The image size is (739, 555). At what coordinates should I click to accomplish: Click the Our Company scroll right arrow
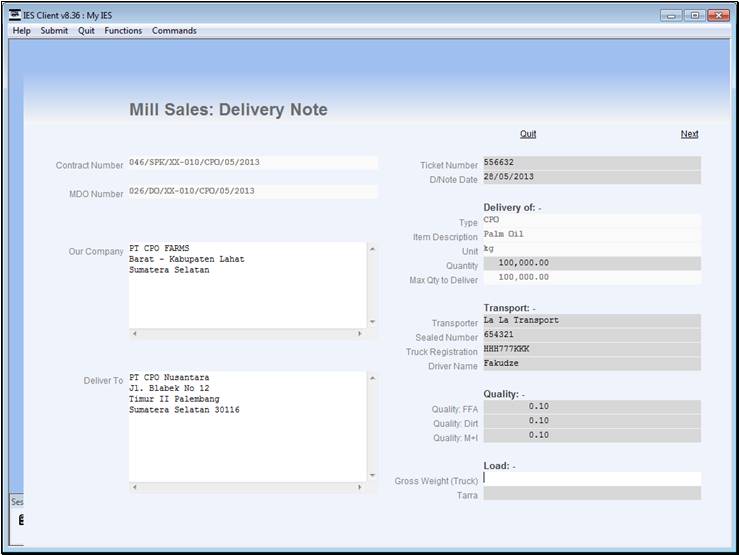point(360,334)
